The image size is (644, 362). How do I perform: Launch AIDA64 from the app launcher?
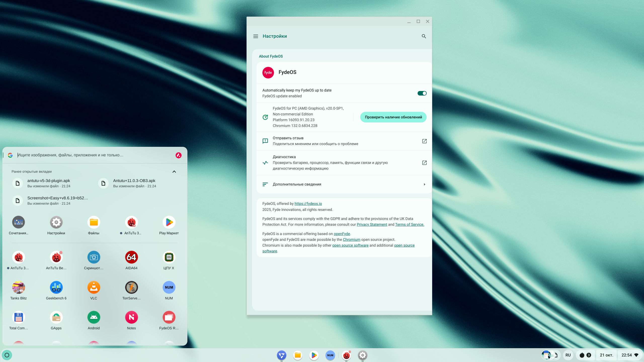(x=131, y=257)
